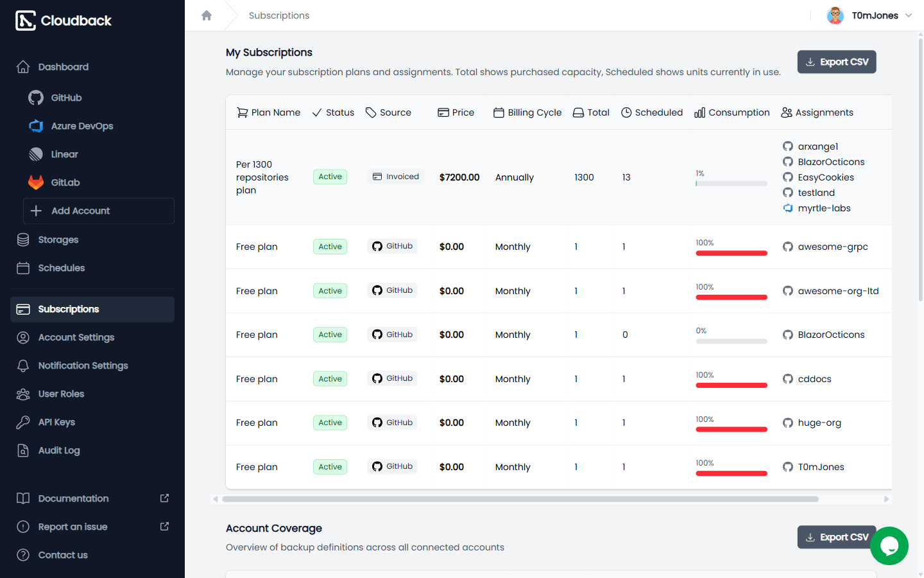Open API Keys page
Viewport: 924px width, 578px height.
pyautogui.click(x=56, y=422)
